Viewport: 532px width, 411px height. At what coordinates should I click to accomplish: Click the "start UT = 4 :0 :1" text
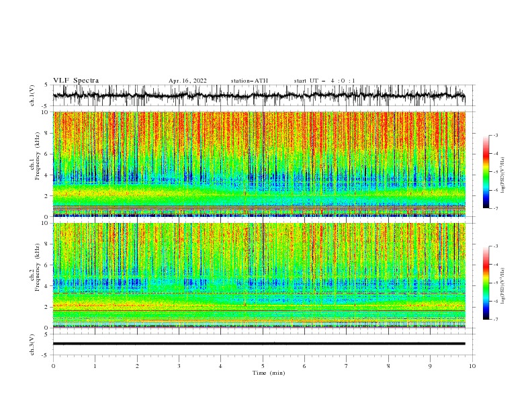tap(324, 81)
